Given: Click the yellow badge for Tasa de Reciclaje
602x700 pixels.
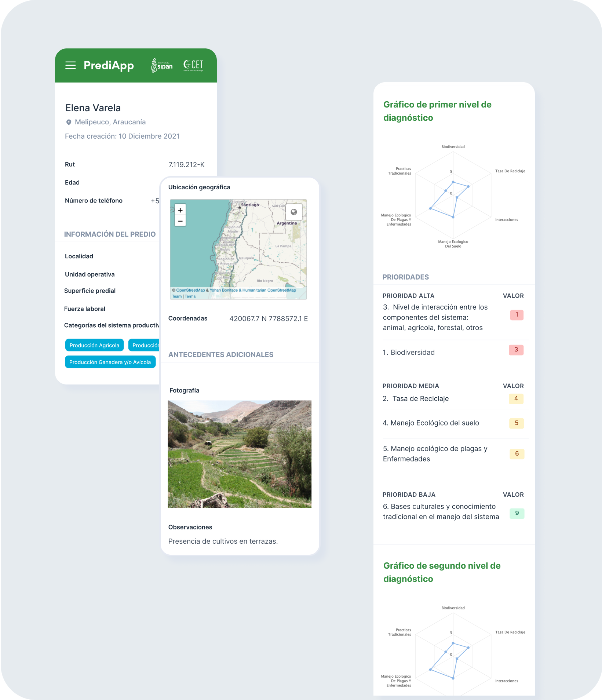Looking at the screenshot, I should coord(516,398).
